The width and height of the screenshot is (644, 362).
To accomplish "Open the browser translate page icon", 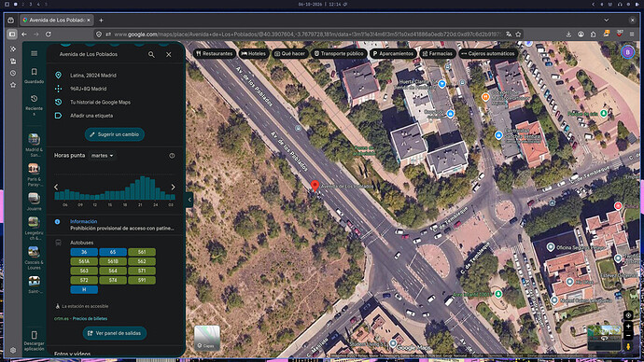I will (509, 35).
